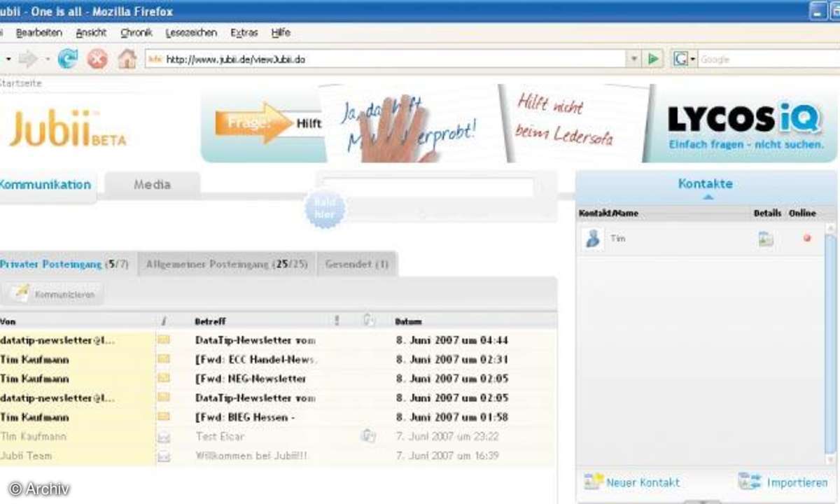Viewport: 840px width, 504px height.
Task: Open the address bar history dropdown
Action: click(x=634, y=59)
